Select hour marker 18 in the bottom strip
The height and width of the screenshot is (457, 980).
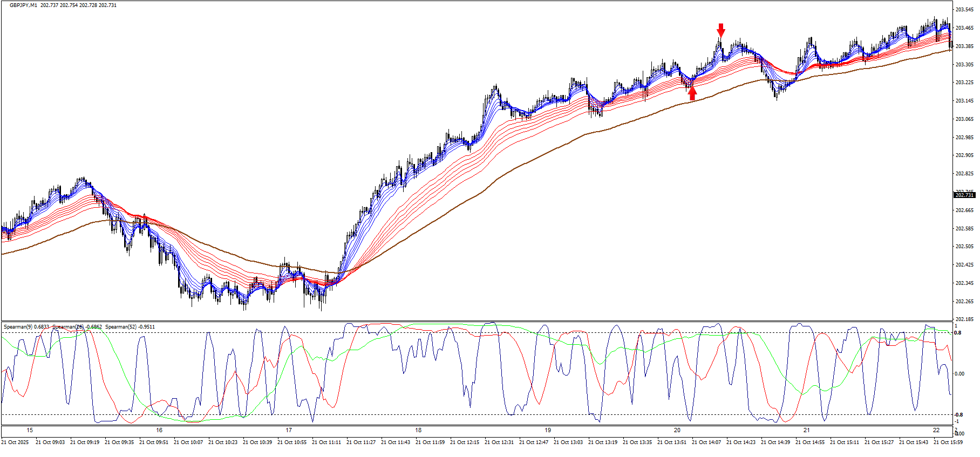(418, 431)
